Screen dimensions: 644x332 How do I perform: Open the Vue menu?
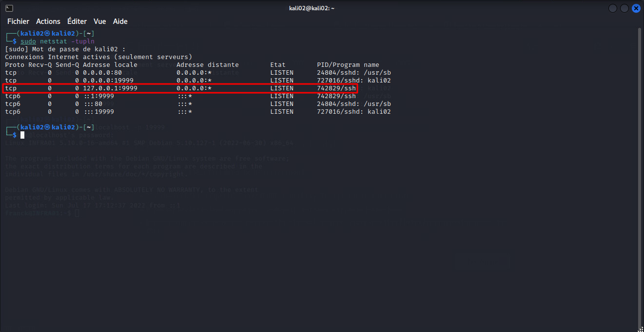point(100,21)
